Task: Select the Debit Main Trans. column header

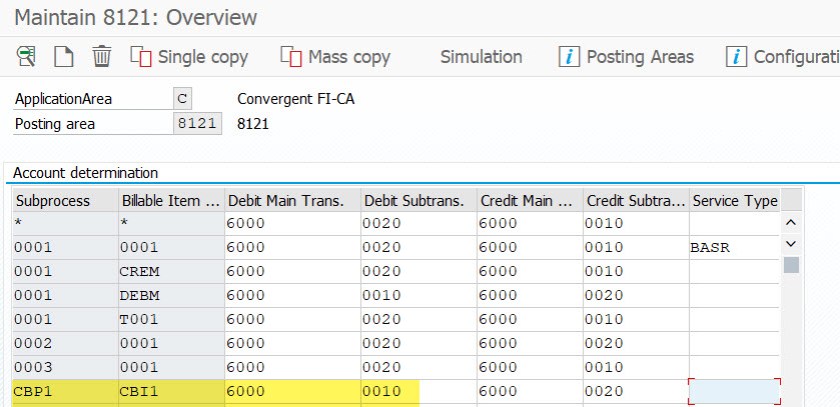Action: tap(292, 200)
